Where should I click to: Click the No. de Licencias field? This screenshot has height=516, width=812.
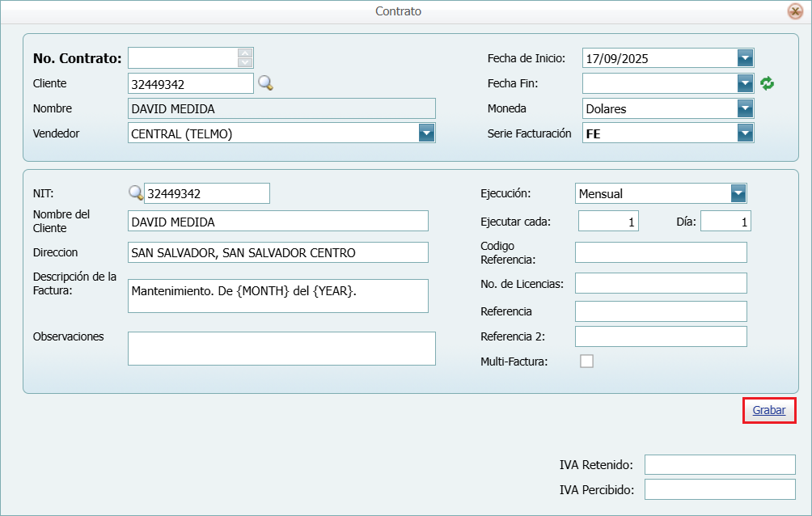[661, 283]
